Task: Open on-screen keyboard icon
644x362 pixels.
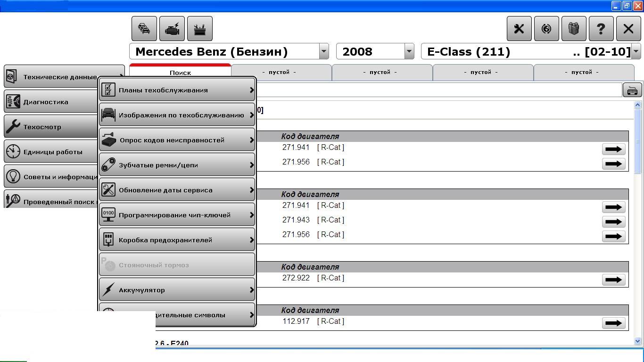Action: (x=632, y=90)
